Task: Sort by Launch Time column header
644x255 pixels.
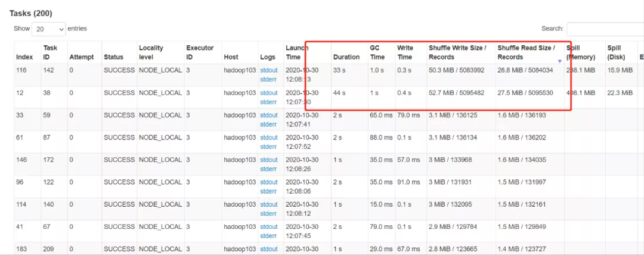Action: tap(297, 52)
